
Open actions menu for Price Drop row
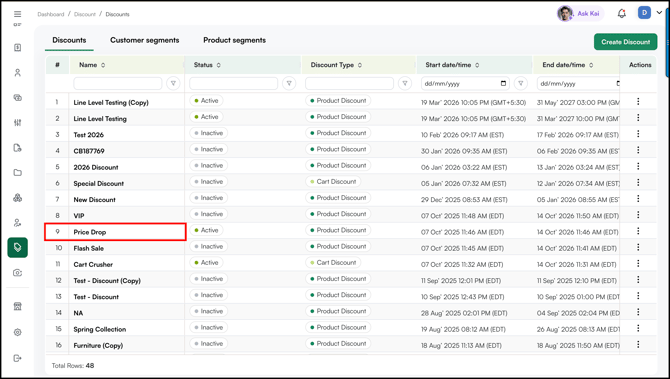click(638, 231)
